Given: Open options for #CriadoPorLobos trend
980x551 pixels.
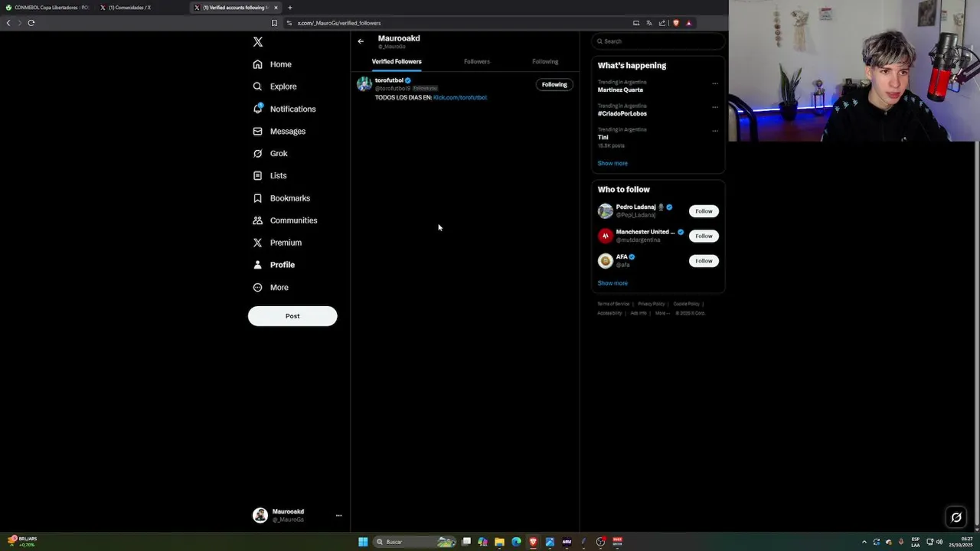Looking at the screenshot, I should point(715,107).
